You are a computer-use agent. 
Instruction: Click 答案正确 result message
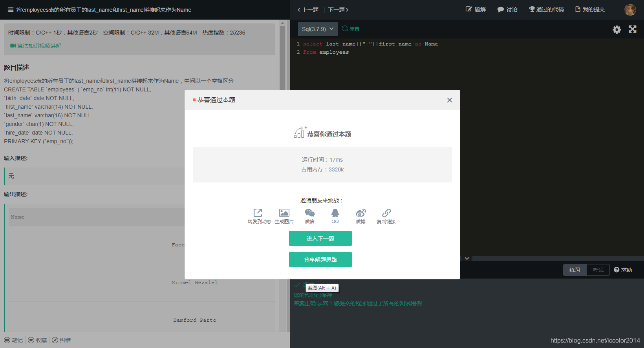point(358,303)
